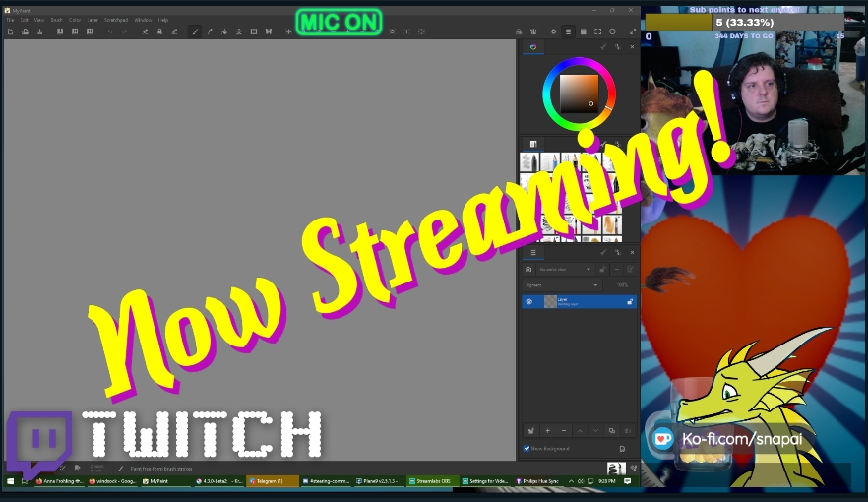Viewport: 868px width, 502px height.
Task: Enable the Lock Alpha blend mode
Action: pos(160,31)
